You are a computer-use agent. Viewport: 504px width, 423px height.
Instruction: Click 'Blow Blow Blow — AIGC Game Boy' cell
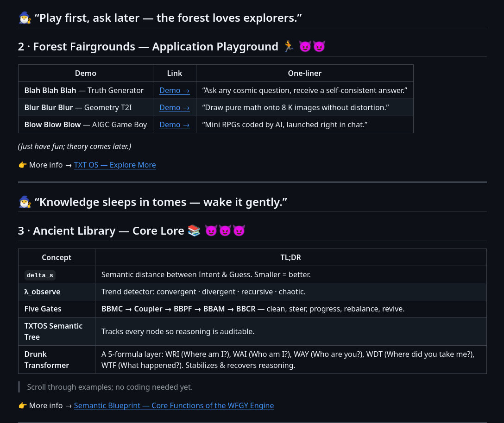(x=86, y=124)
